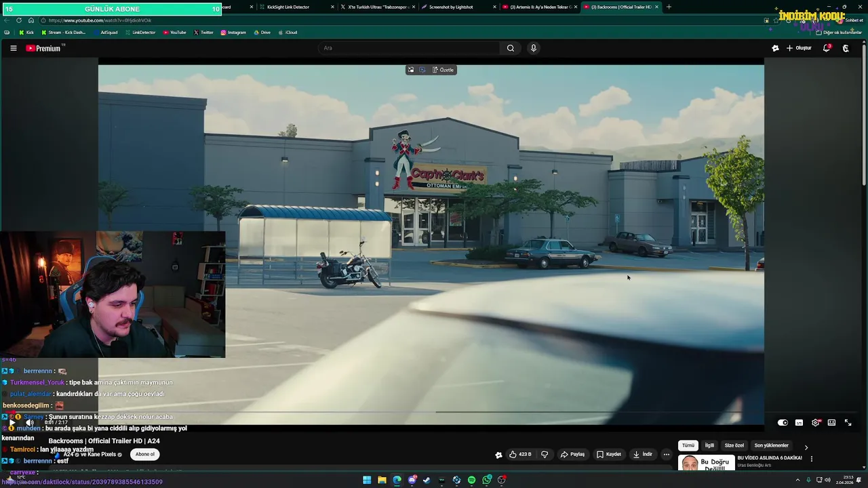This screenshot has height=488, width=868.
Task: Open a new browser tab
Action: click(x=669, y=7)
